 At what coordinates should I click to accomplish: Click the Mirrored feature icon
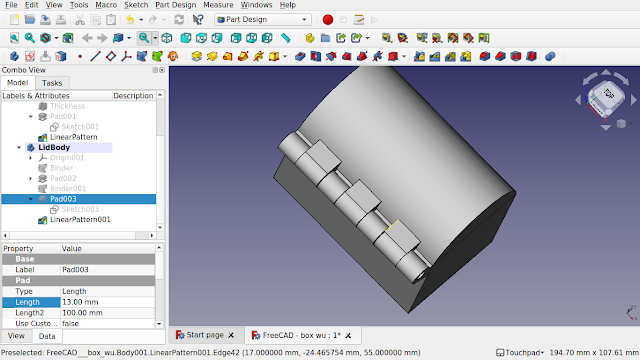pyautogui.click(x=419, y=56)
